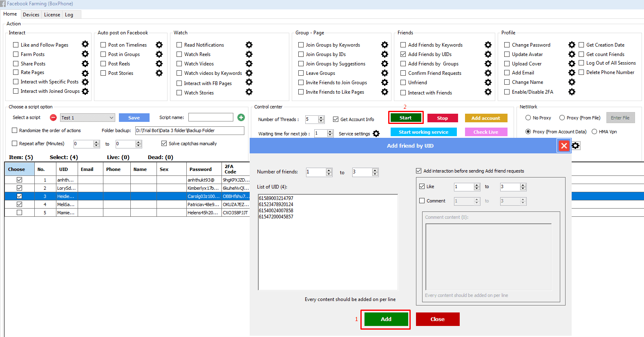Viewport: 644px width, 337px height.
Task: Click the green Add button in dialog
Action: pos(386,319)
